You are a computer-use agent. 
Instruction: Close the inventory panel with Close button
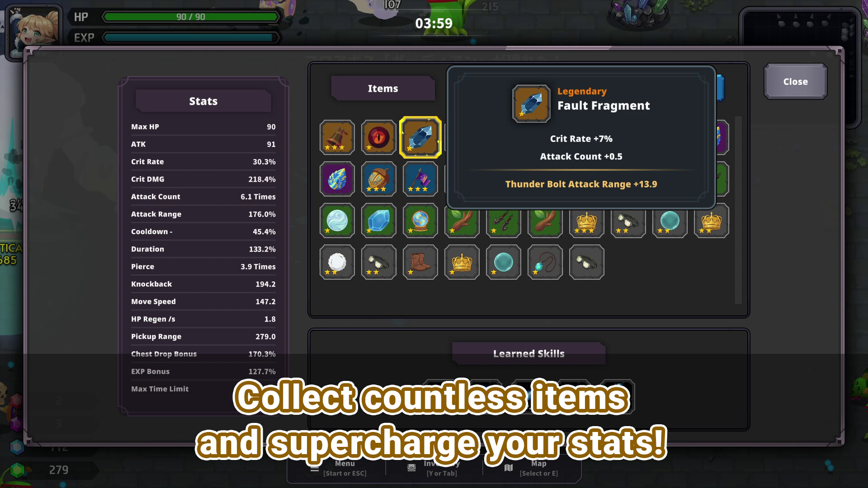click(795, 81)
